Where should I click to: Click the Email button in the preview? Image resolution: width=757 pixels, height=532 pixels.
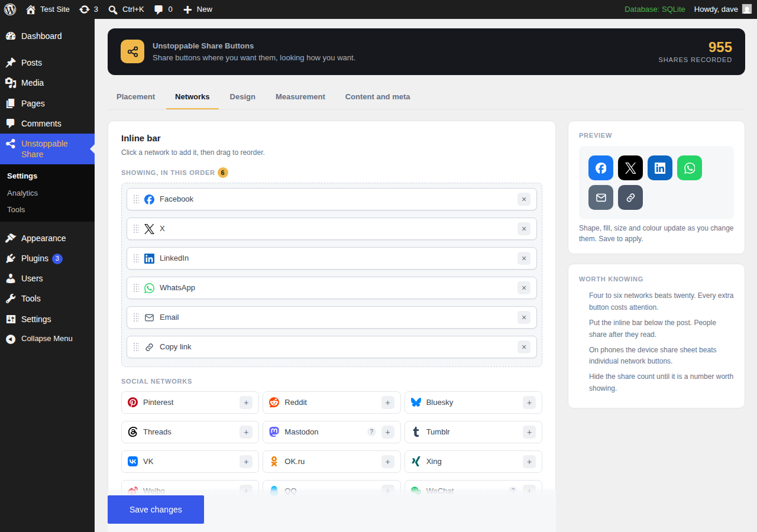pos(601,197)
